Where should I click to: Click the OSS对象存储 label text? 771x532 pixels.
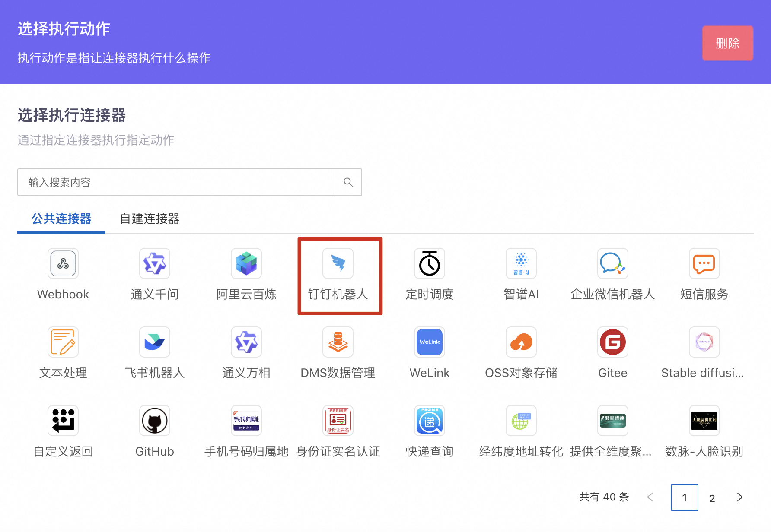(x=521, y=373)
